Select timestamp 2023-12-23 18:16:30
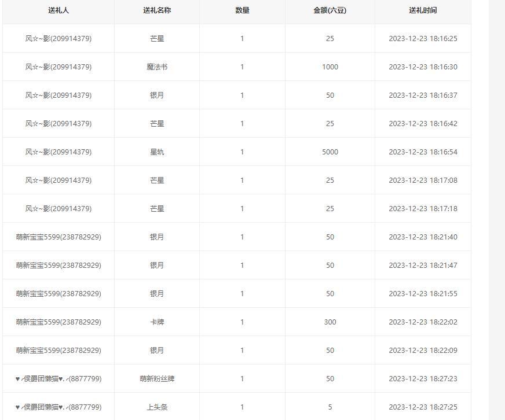 (423, 67)
